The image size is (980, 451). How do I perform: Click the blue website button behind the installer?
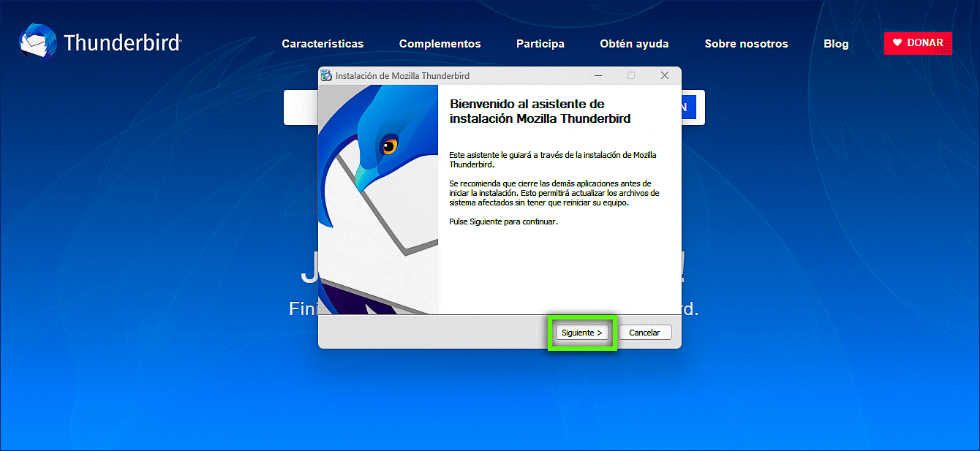(693, 107)
